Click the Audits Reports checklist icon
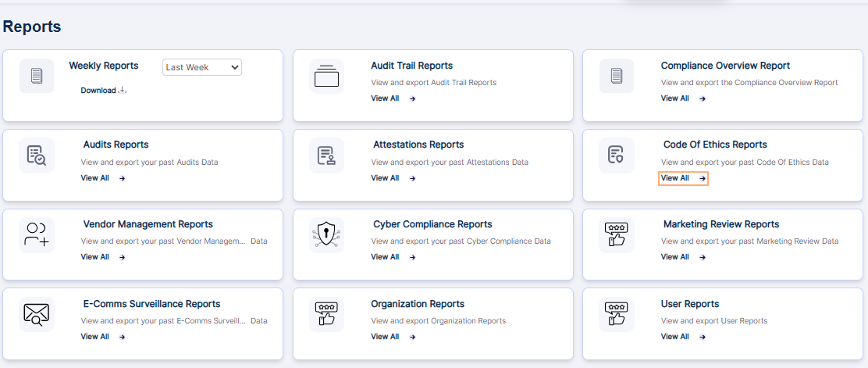Screen dimensions: 868x368 (x=37, y=155)
